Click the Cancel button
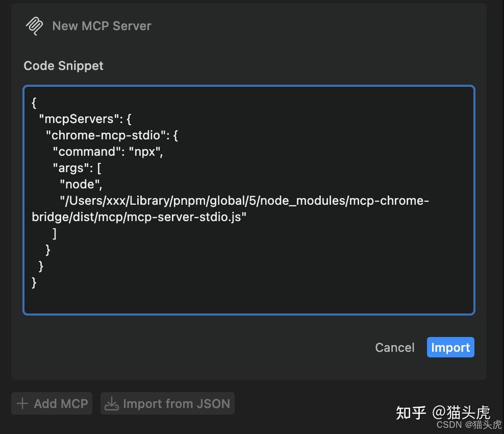The width and height of the screenshot is (504, 434). [x=394, y=347]
